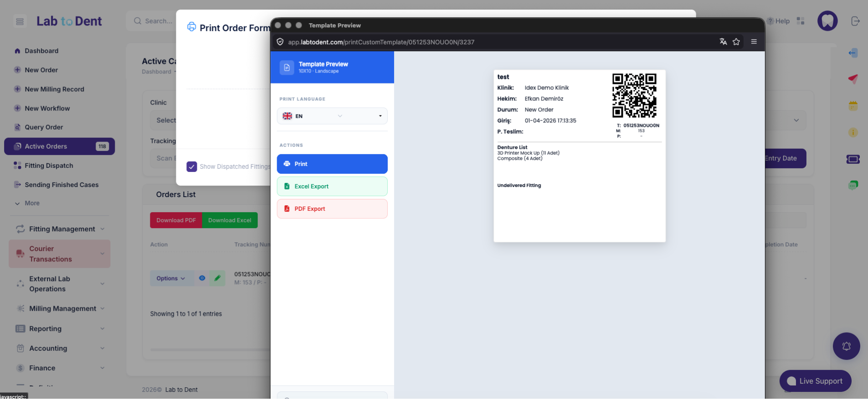Click the Accounting icon in the sidebar
This screenshot has height=401, width=868.
20,348
